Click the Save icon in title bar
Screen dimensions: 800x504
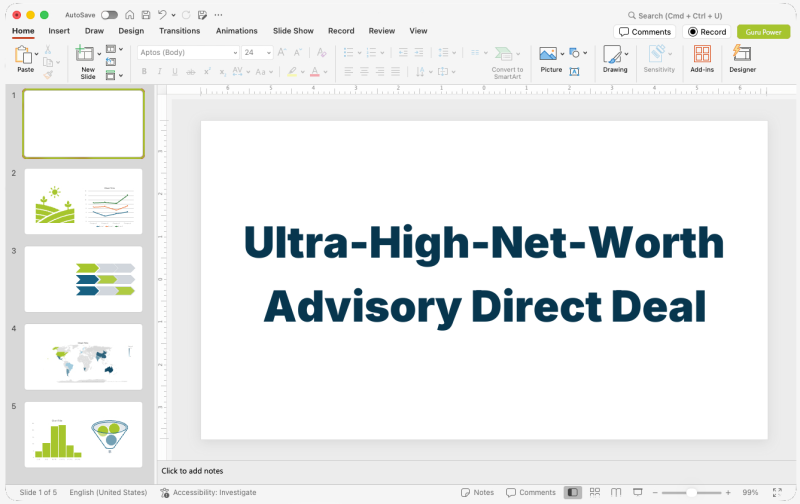[146, 15]
